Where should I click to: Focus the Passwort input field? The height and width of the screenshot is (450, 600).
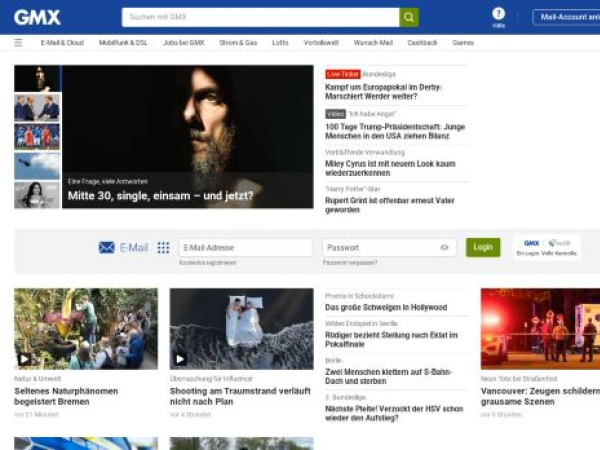tap(389, 248)
